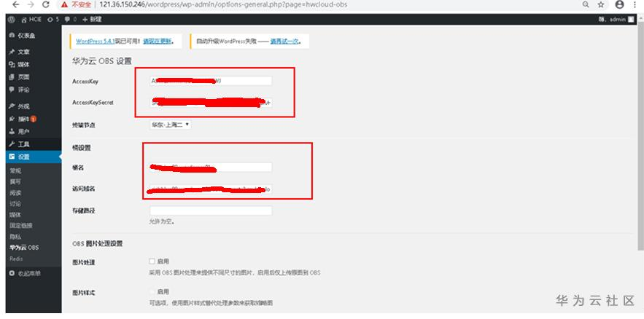Open 插件 plugins with update badge
Screen dimensions: 644x319
(x=34, y=119)
